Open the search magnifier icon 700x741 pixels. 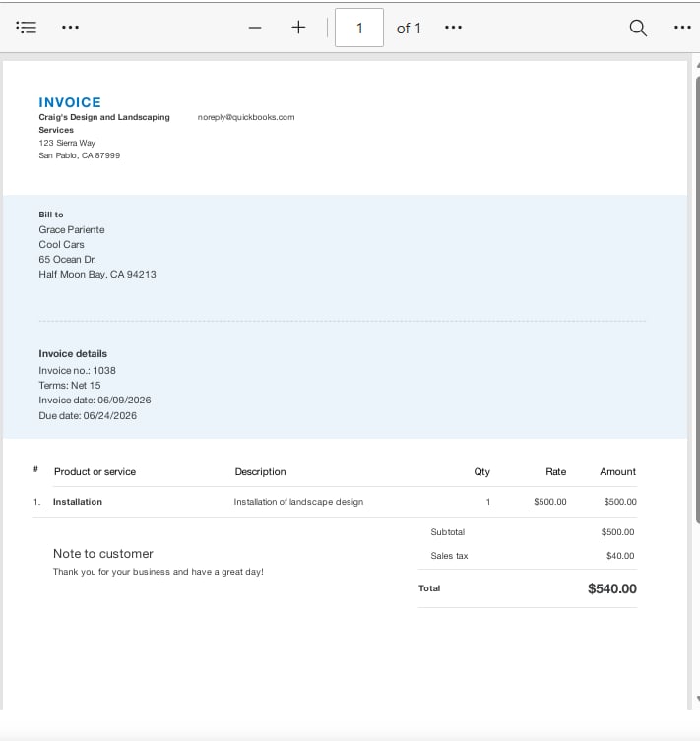coord(638,28)
